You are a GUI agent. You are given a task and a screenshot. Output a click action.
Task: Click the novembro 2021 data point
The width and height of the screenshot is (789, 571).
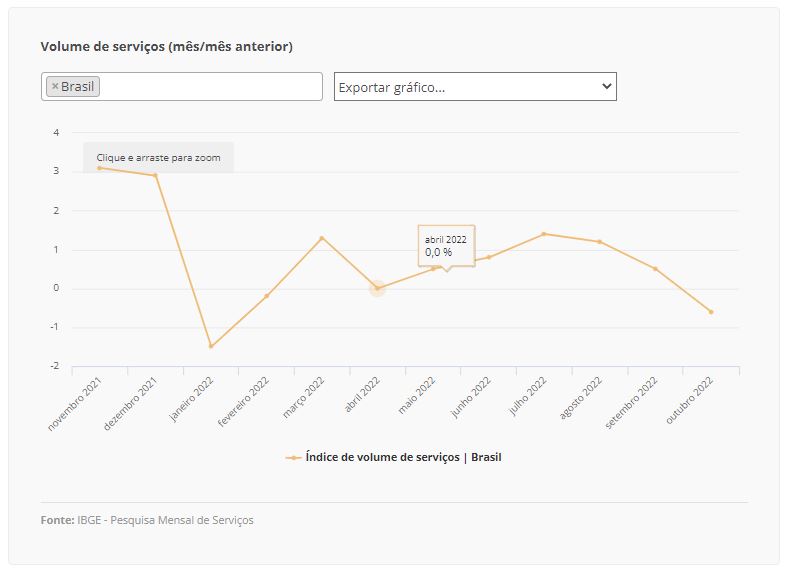pyautogui.click(x=99, y=168)
